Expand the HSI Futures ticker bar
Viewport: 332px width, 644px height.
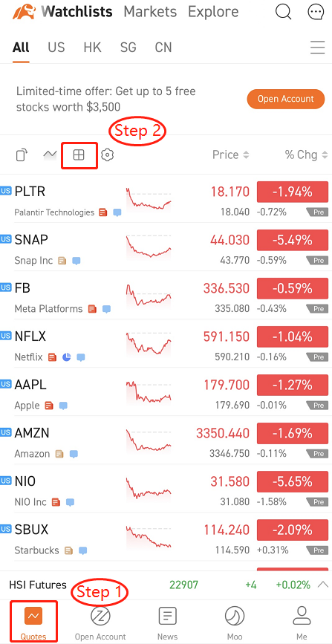coord(324,585)
